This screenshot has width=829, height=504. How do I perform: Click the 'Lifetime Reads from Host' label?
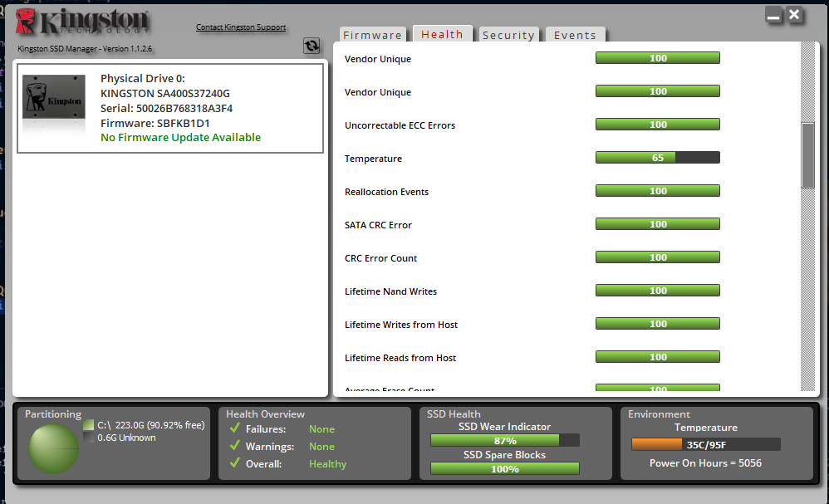[400, 358]
